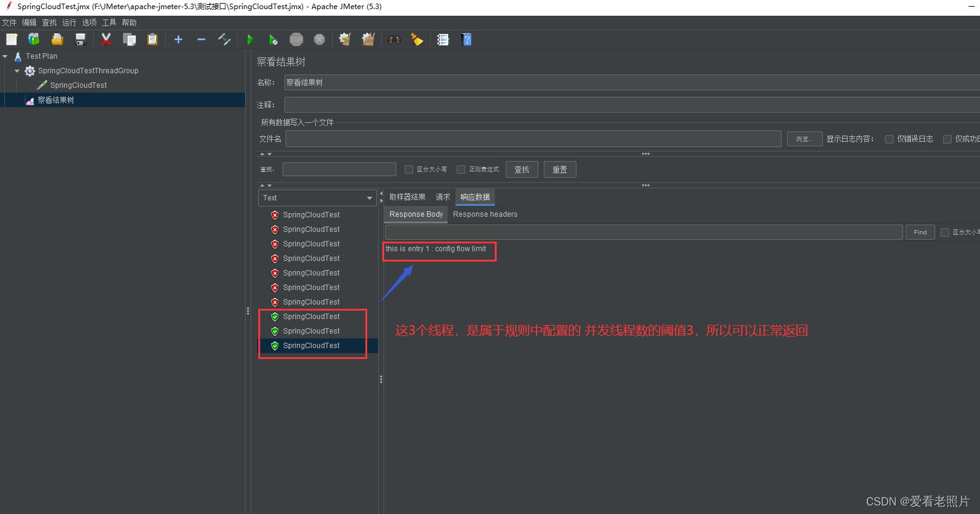Screen dimensions: 980x514
Task: Select the 响应数据 tab
Action: [x=475, y=197]
